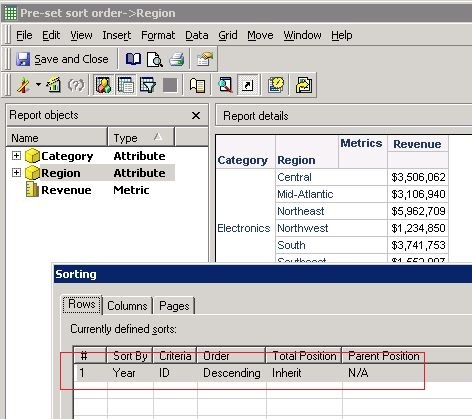The image size is (472, 419).
Task: Open the Data menu
Action: [197, 35]
